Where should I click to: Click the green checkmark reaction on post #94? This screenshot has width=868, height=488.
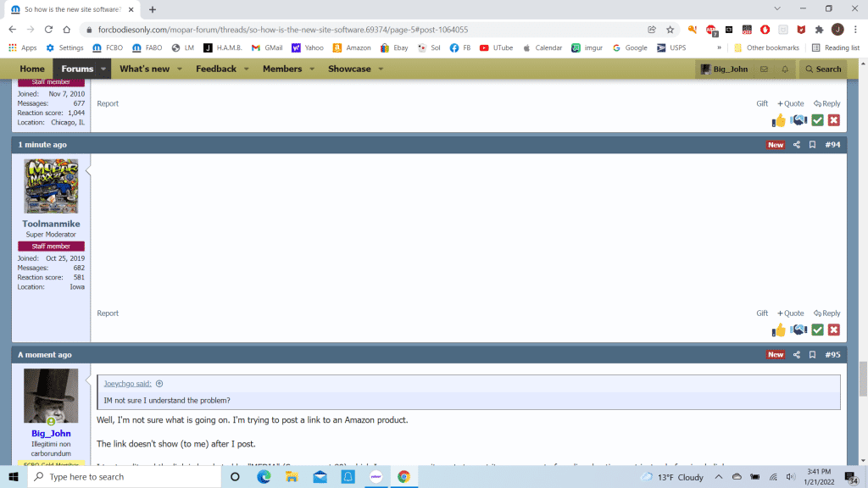(x=817, y=330)
